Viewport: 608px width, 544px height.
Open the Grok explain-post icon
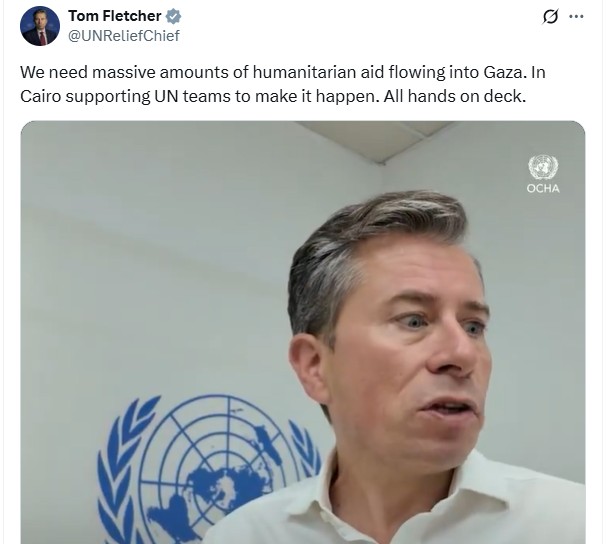point(550,17)
